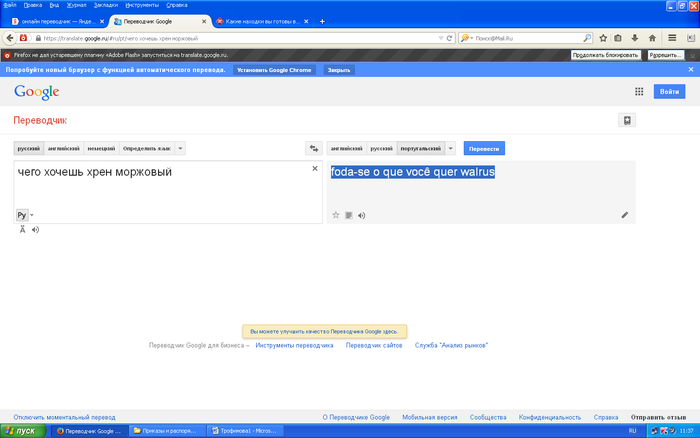700x438 pixels.
Task: Open the input tools dropdown arrow next to 'Ру'
Action: (x=32, y=215)
